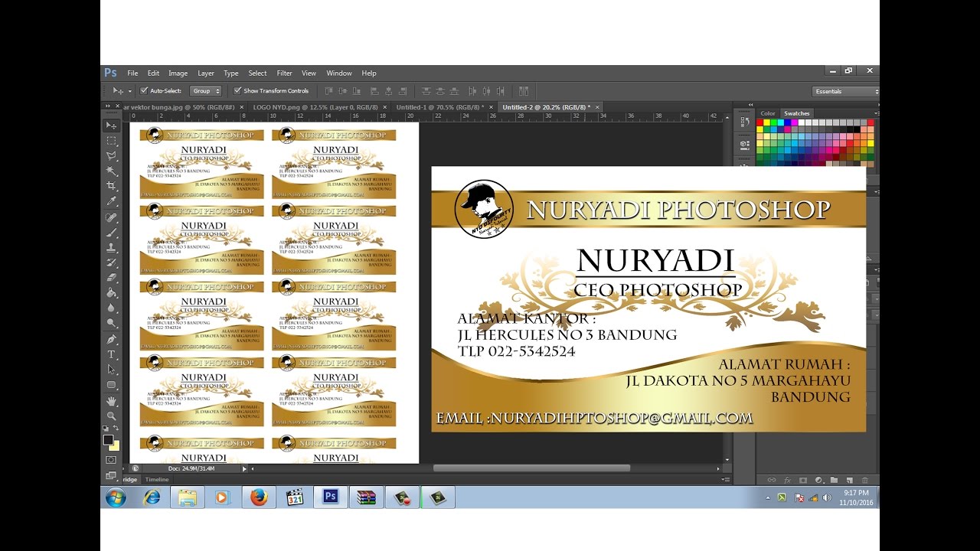Open the Layer menu
980x551 pixels.
(206, 73)
